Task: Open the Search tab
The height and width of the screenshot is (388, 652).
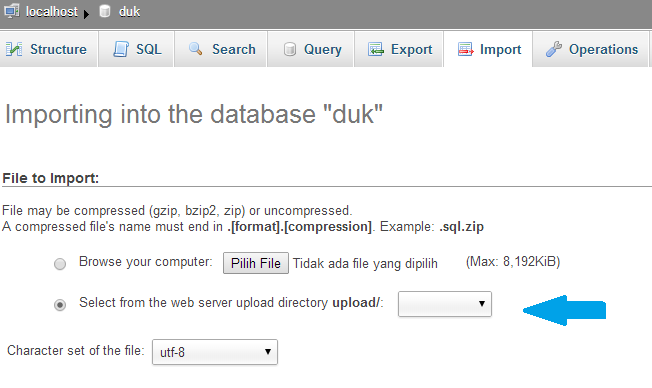Action: click(220, 49)
